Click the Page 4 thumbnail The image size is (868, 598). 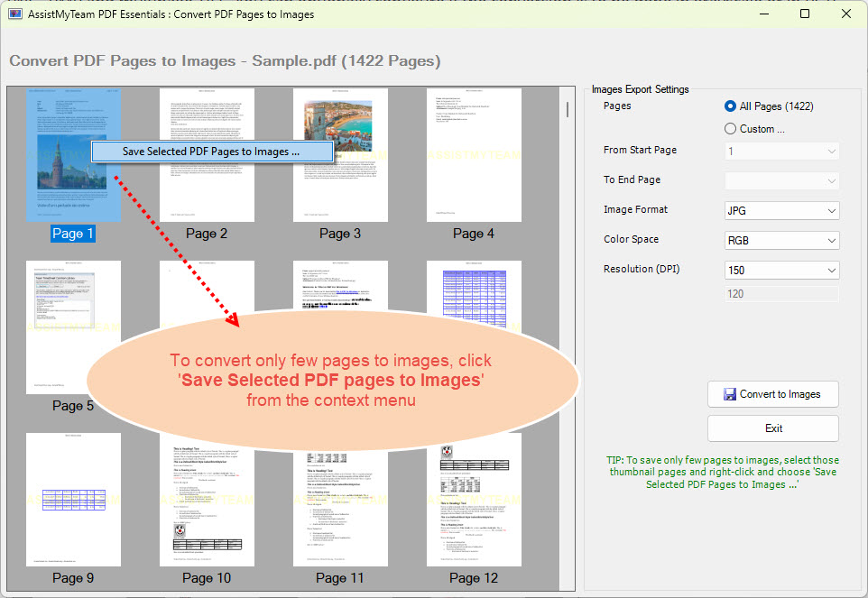[474, 155]
